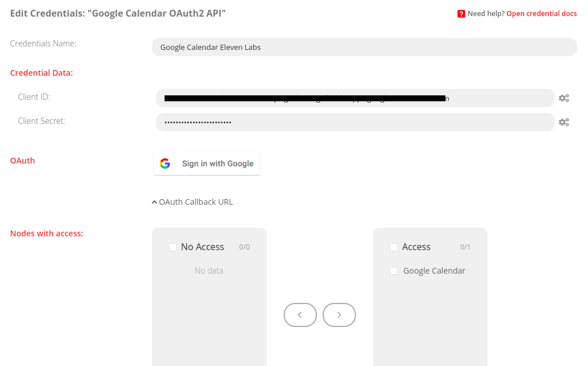
Task: Tick the Google Calendar node checkbox
Action: (394, 271)
